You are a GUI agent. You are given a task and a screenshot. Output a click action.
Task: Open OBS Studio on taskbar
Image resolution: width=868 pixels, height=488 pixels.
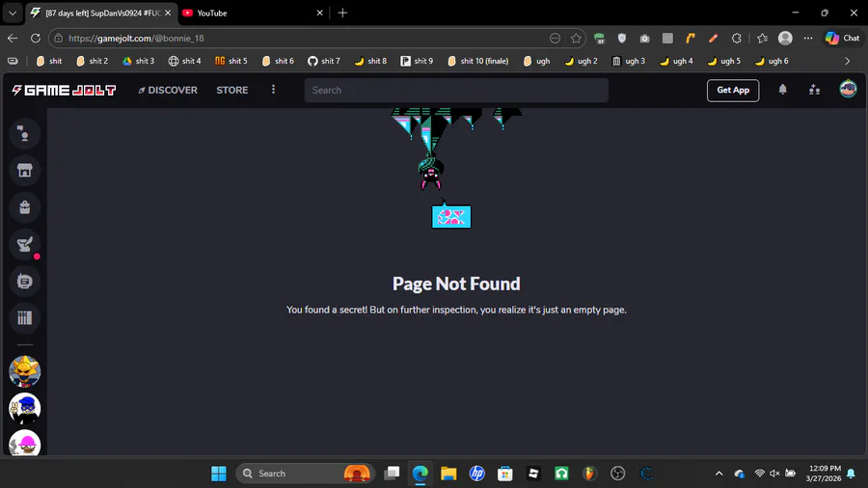[x=618, y=474]
